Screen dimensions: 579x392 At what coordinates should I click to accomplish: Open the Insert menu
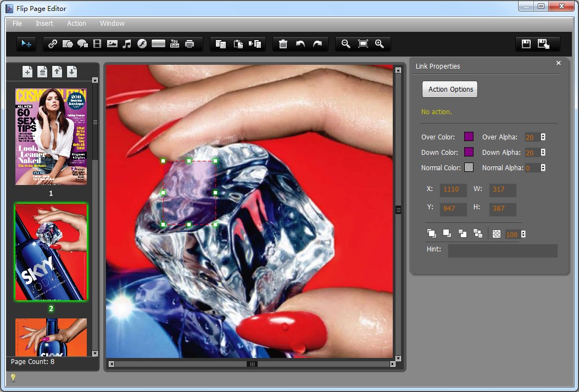tap(44, 23)
